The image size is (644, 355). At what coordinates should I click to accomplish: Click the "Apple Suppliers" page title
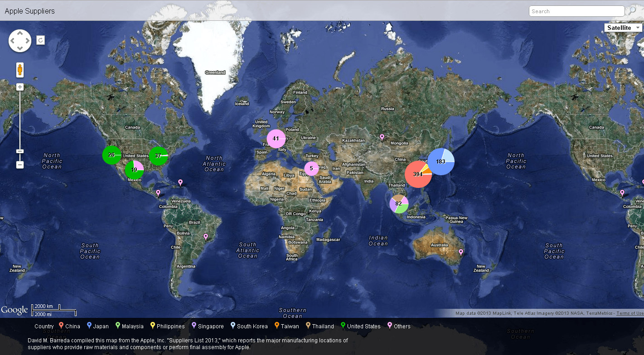click(x=30, y=11)
